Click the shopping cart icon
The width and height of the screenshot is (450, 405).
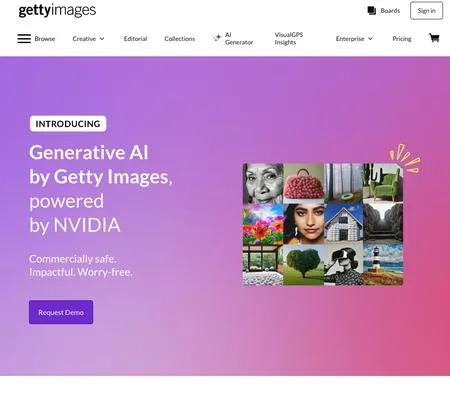coord(434,38)
